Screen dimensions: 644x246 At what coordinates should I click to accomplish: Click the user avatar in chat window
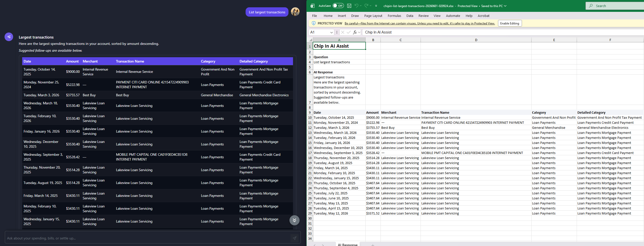(x=295, y=12)
